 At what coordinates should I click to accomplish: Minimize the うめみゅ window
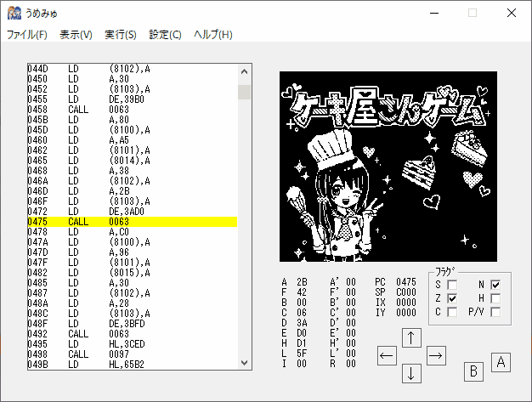(434, 14)
